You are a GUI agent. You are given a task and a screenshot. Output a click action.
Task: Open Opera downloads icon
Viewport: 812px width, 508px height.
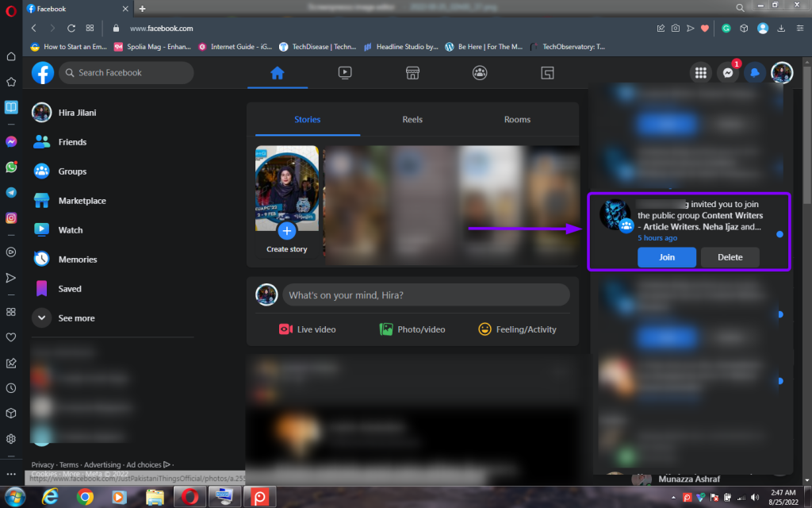pyautogui.click(x=781, y=28)
